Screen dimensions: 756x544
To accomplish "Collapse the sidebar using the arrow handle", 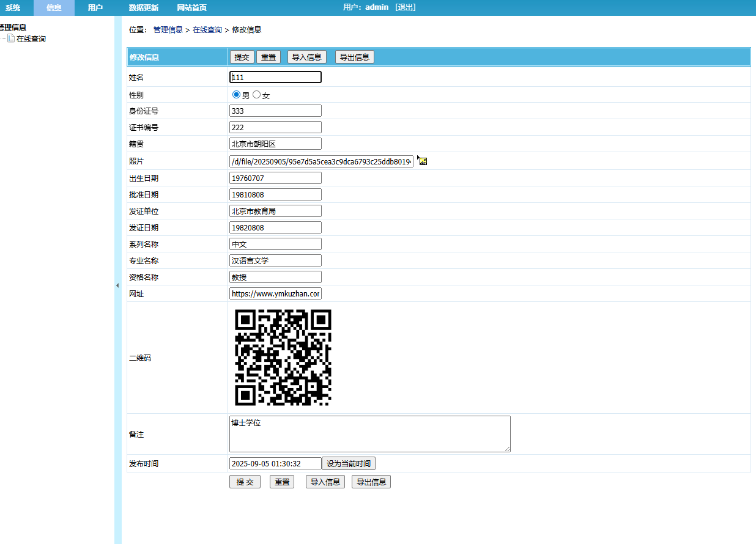I will pyautogui.click(x=117, y=285).
